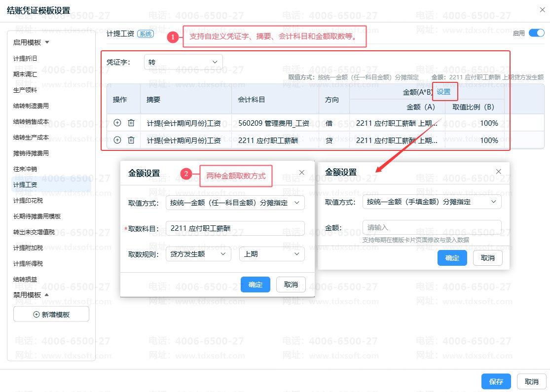This screenshot has height=392, width=550.
Task: Click the 新增模板 button with plus icon
Action: pos(51,314)
